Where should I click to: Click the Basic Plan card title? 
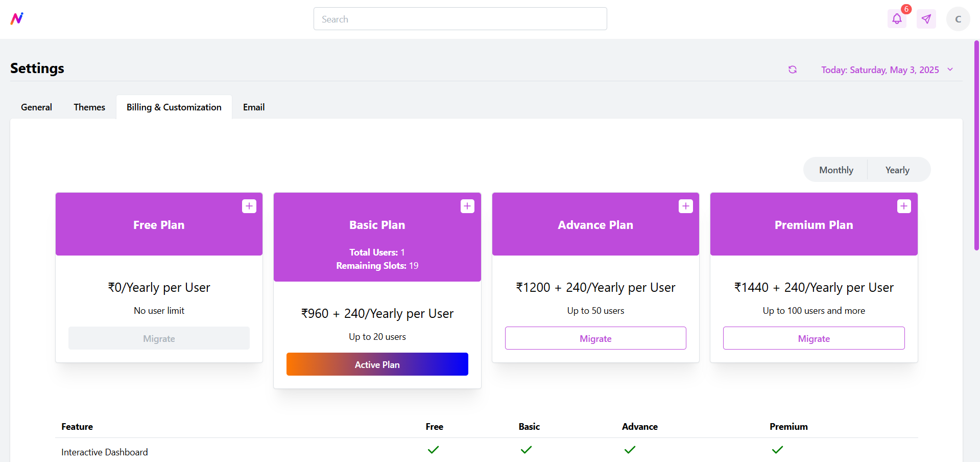(377, 225)
